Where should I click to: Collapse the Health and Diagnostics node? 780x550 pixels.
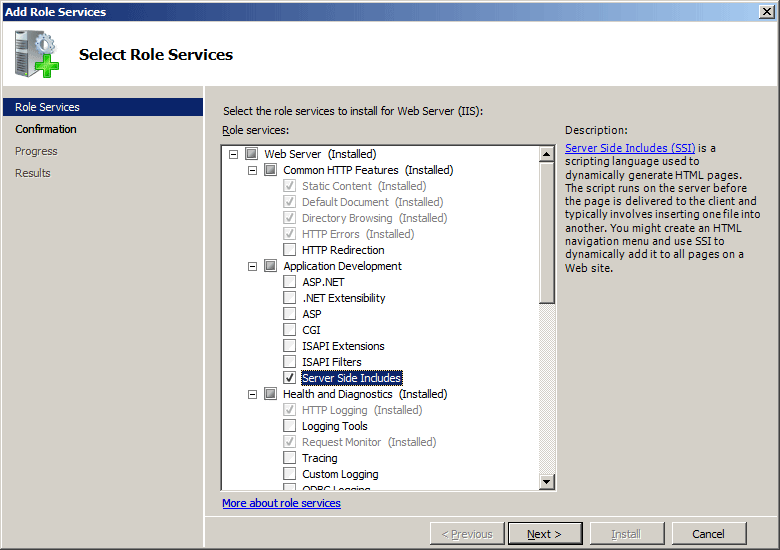pyautogui.click(x=253, y=394)
